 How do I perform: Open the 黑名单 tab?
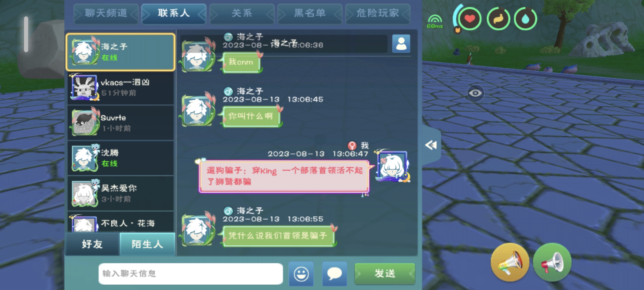click(x=310, y=13)
